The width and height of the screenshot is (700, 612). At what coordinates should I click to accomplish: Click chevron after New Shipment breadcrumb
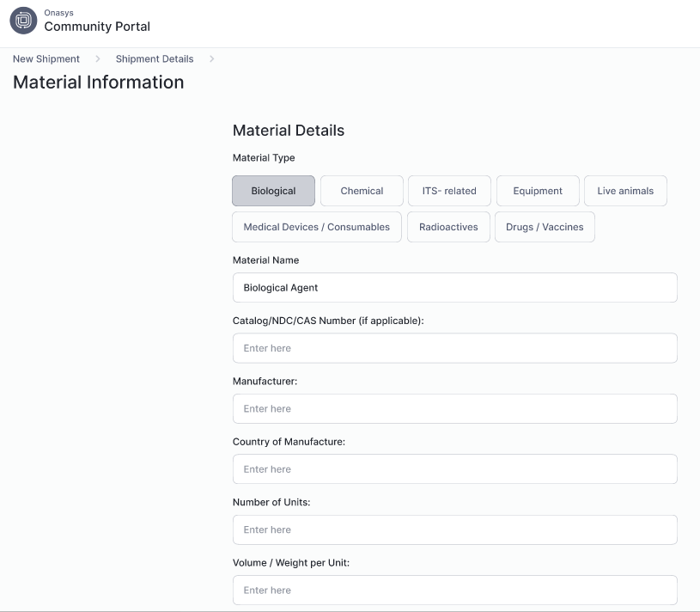98,59
